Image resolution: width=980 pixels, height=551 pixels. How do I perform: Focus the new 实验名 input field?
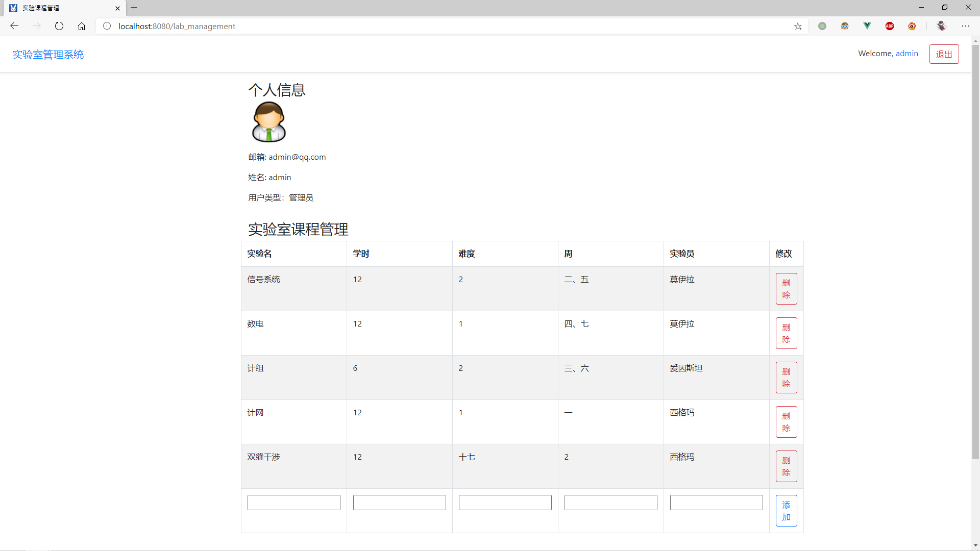pyautogui.click(x=294, y=503)
